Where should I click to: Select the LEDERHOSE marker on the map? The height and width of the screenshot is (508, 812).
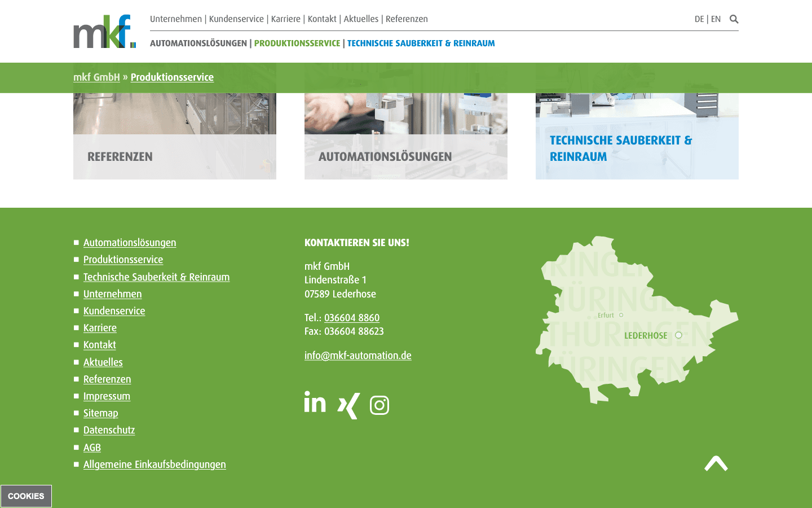click(678, 335)
